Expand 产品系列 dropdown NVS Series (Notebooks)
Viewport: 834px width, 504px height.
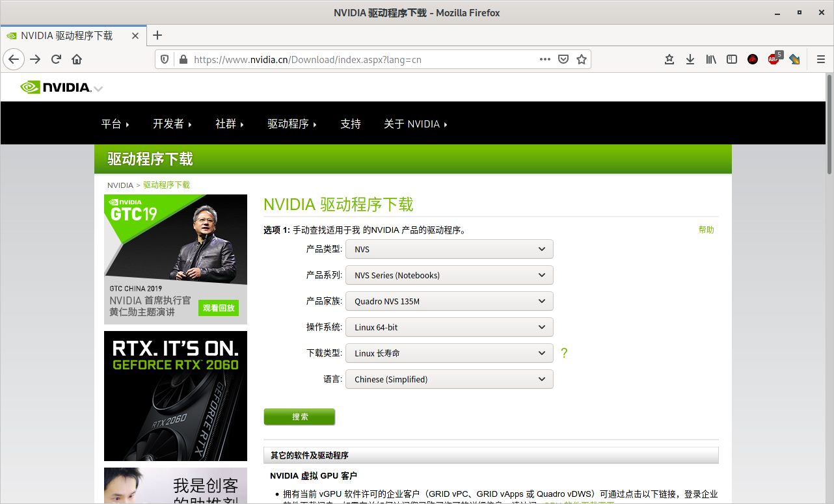[450, 275]
